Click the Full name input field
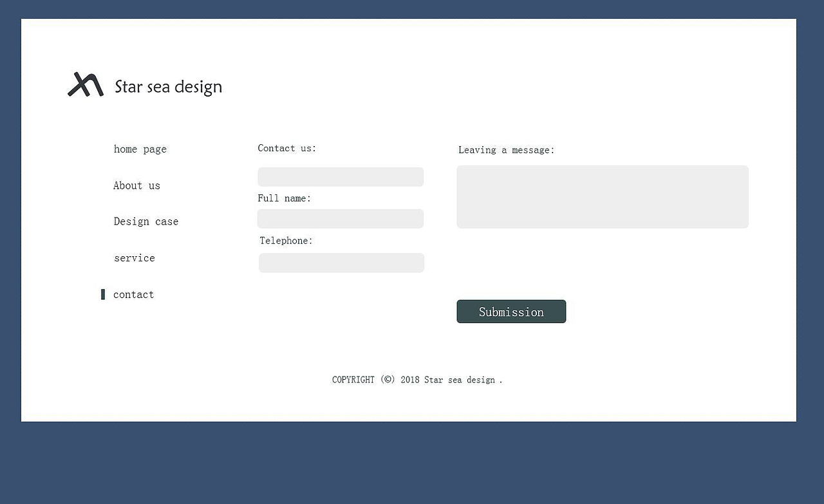824x504 pixels. coord(341,219)
